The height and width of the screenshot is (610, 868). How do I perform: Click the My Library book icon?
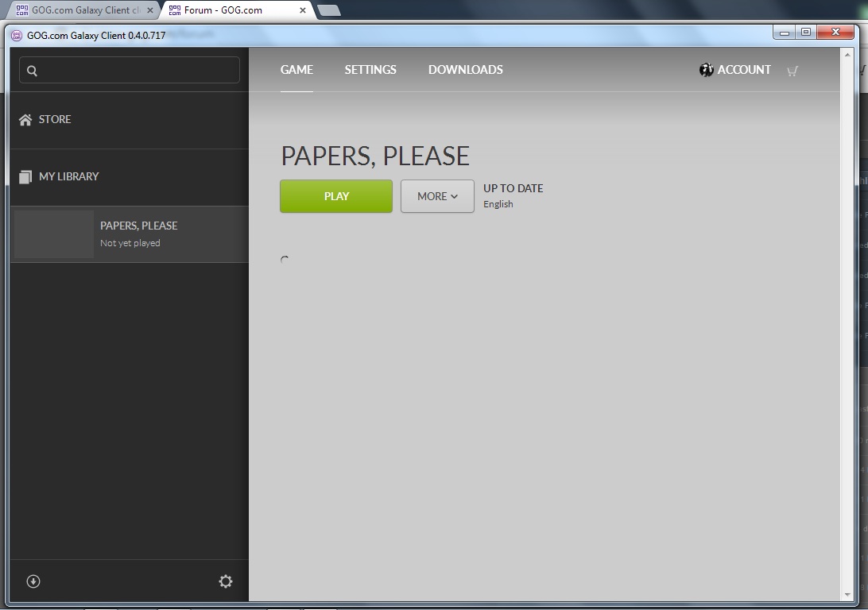pos(25,177)
